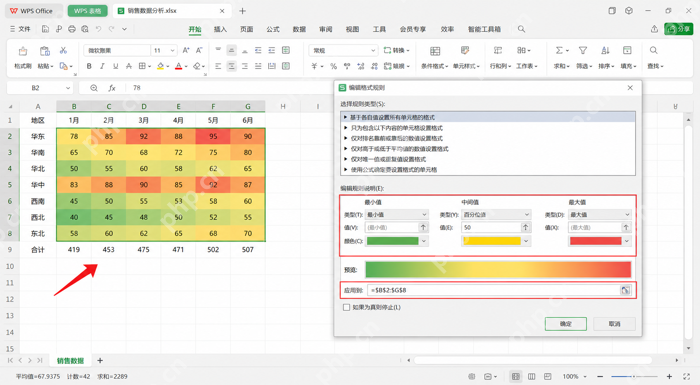The width and height of the screenshot is (700, 385).
Task: Click the Paste clipboard icon
Action: (x=45, y=51)
